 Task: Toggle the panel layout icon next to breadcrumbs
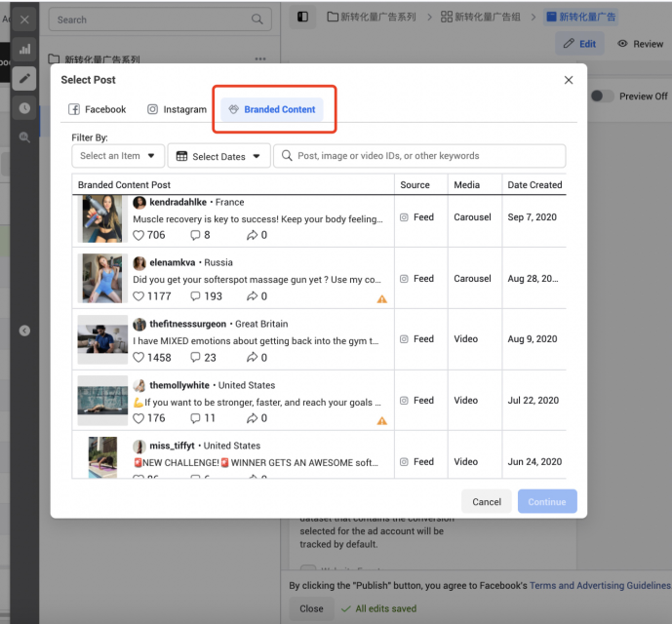(x=302, y=17)
